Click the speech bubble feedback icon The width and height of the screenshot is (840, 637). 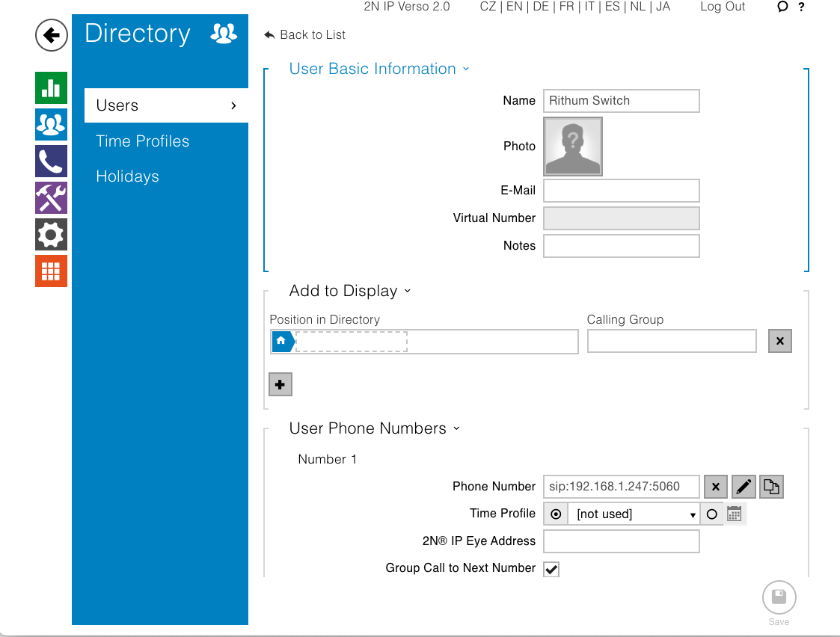782,7
